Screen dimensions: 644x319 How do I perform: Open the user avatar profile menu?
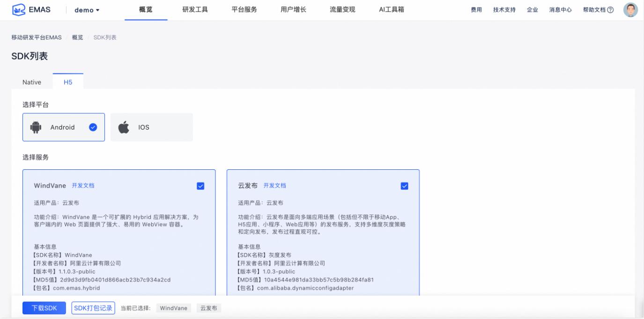point(630,10)
